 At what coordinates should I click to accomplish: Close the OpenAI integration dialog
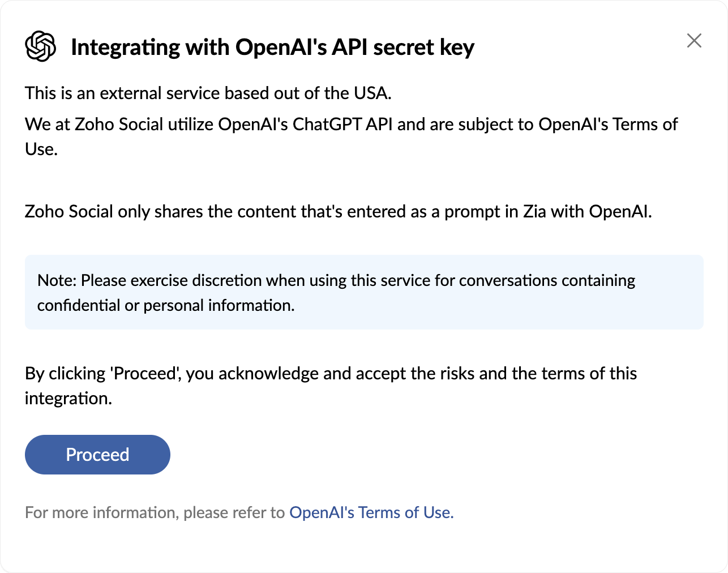point(693,41)
